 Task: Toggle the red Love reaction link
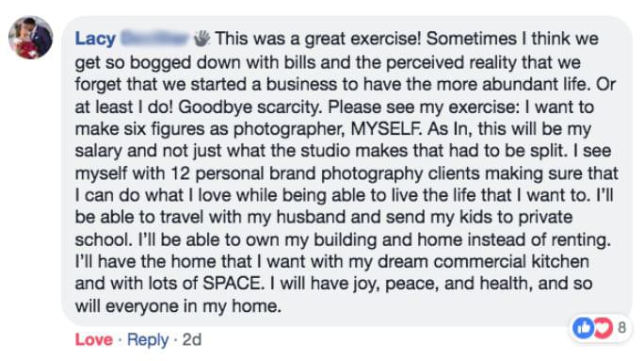[93, 339]
